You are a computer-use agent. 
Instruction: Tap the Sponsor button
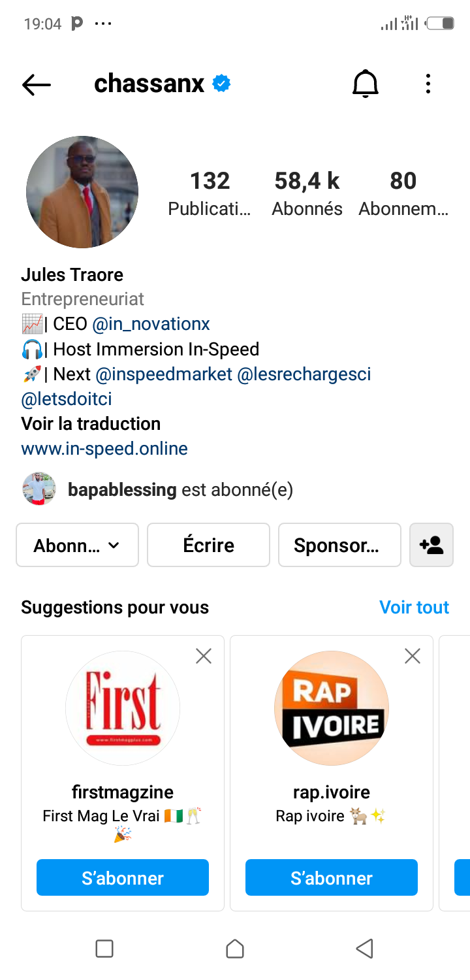339,545
